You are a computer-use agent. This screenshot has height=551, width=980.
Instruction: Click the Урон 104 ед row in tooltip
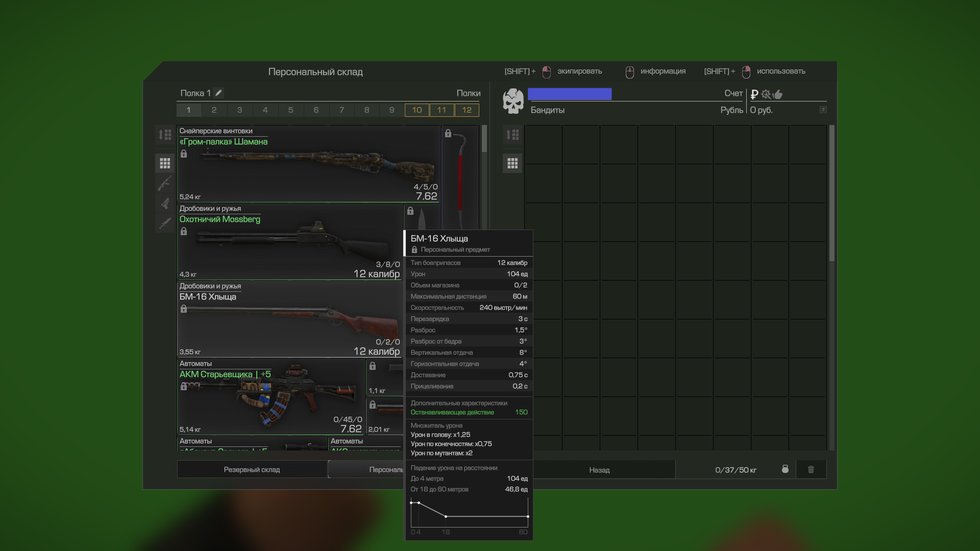point(469,274)
